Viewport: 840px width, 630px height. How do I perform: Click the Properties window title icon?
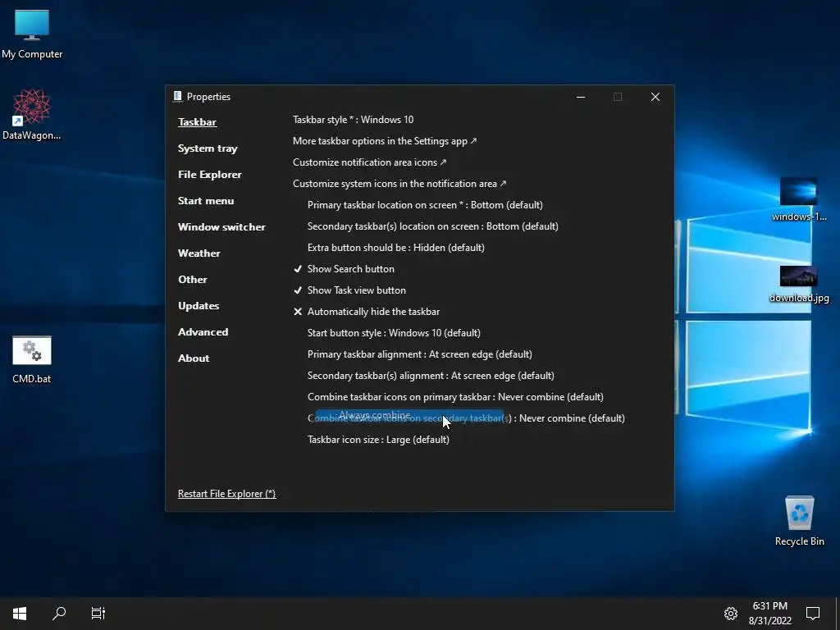click(178, 97)
